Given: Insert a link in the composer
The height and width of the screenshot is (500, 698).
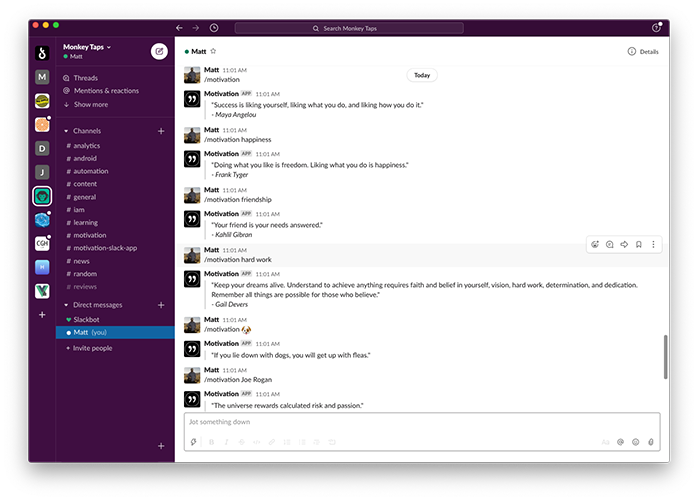Looking at the screenshot, I should (x=272, y=442).
